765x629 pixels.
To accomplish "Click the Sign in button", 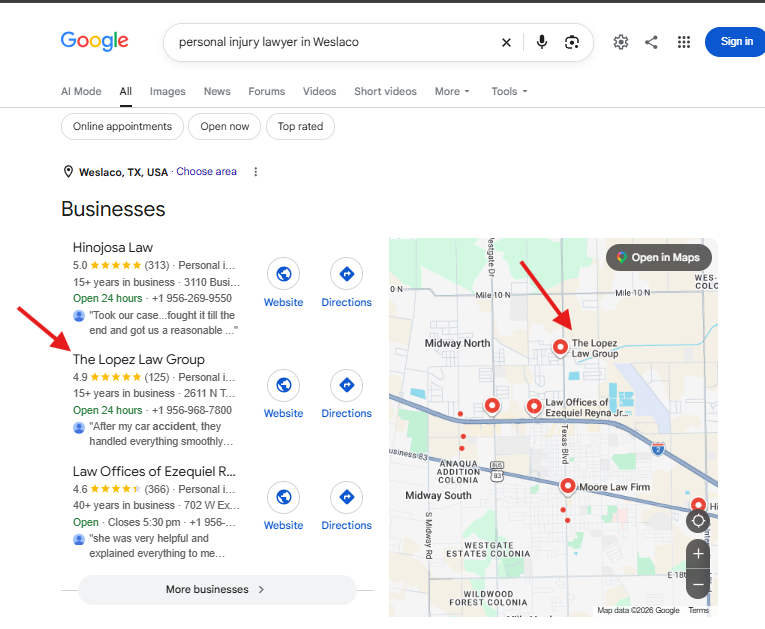I will [x=736, y=42].
